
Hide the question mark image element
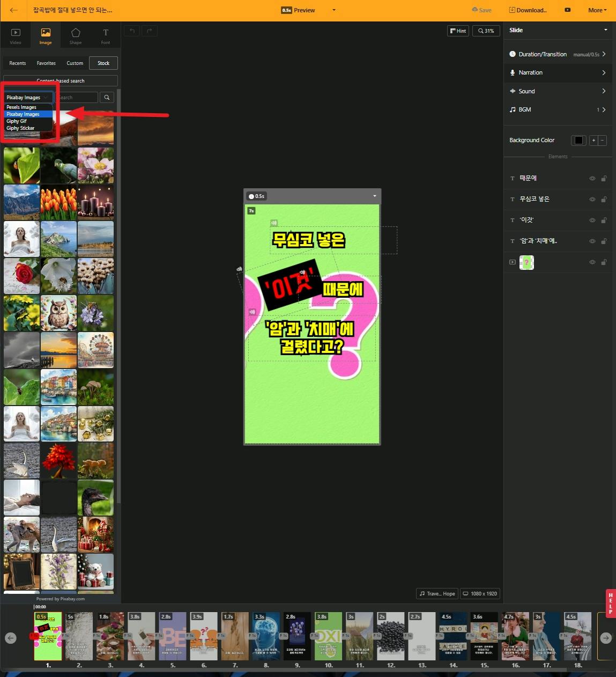pos(592,262)
